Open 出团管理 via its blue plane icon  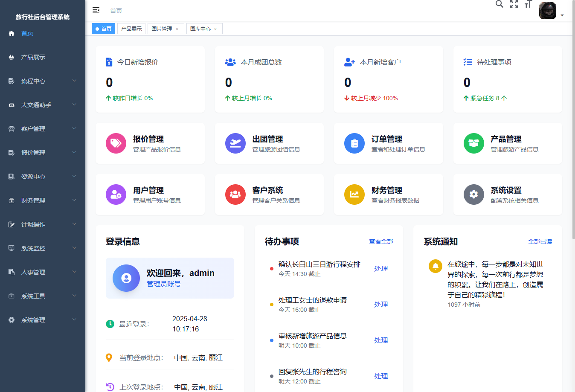coord(235,143)
